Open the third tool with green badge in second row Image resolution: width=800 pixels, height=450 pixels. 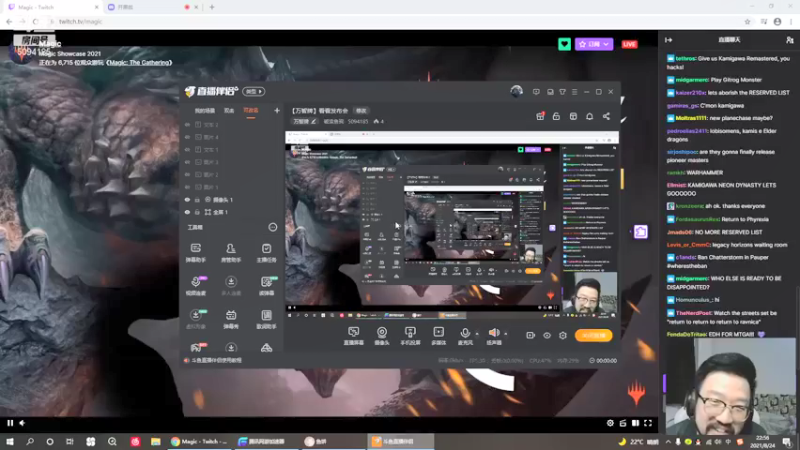pyautogui.click(x=267, y=286)
